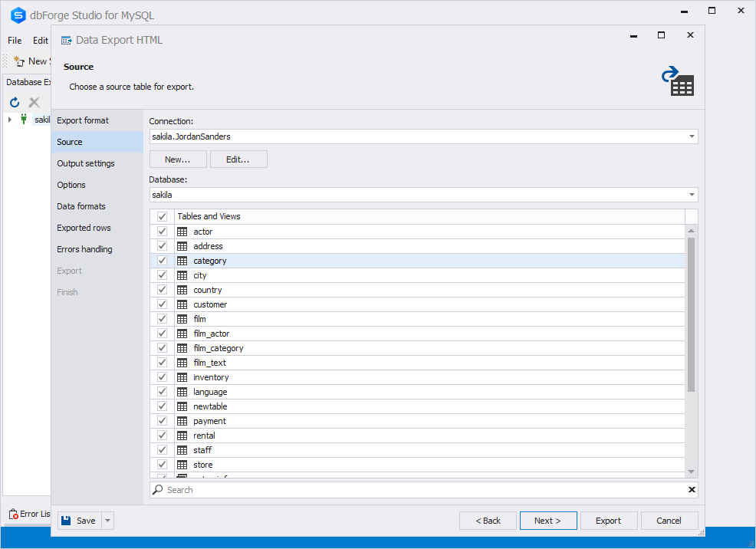Click the scroll up arrow of table list
This screenshot has height=549, width=756.
[x=692, y=231]
